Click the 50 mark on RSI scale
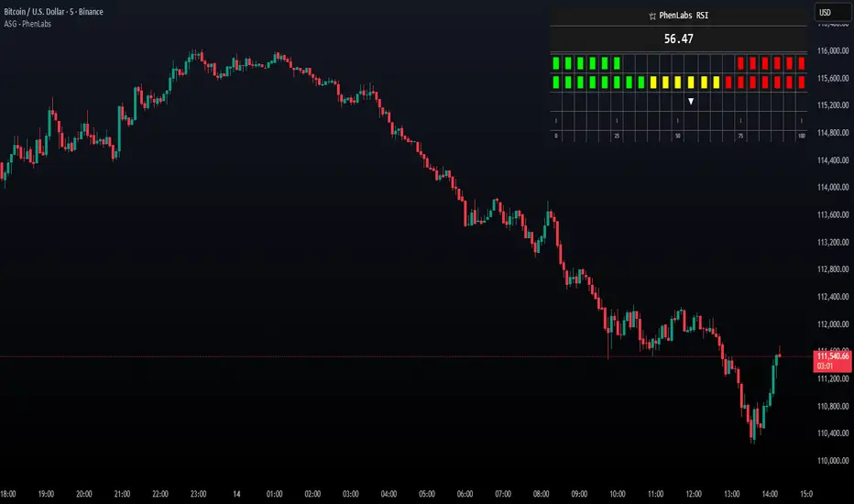The image size is (854, 504). coord(677,136)
